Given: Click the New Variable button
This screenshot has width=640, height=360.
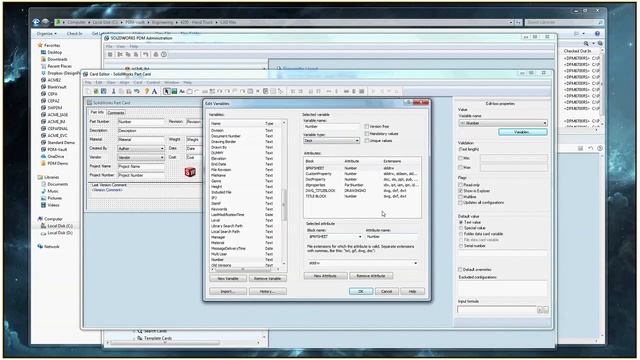Looking at the screenshot, I should click(228, 278).
